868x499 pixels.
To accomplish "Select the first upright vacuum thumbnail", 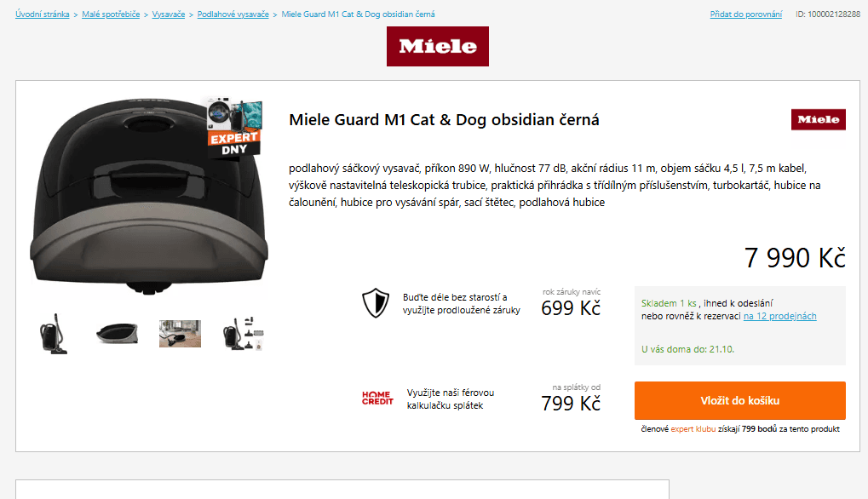I will tap(54, 333).
